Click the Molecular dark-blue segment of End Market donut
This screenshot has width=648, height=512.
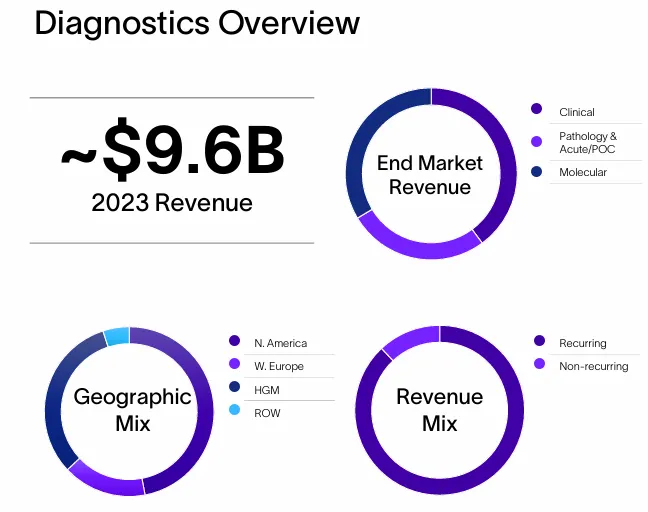tap(364, 136)
